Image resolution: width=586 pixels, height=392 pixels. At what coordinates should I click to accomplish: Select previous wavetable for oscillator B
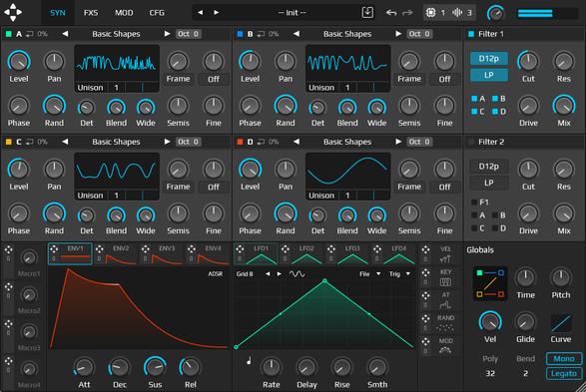pos(296,34)
